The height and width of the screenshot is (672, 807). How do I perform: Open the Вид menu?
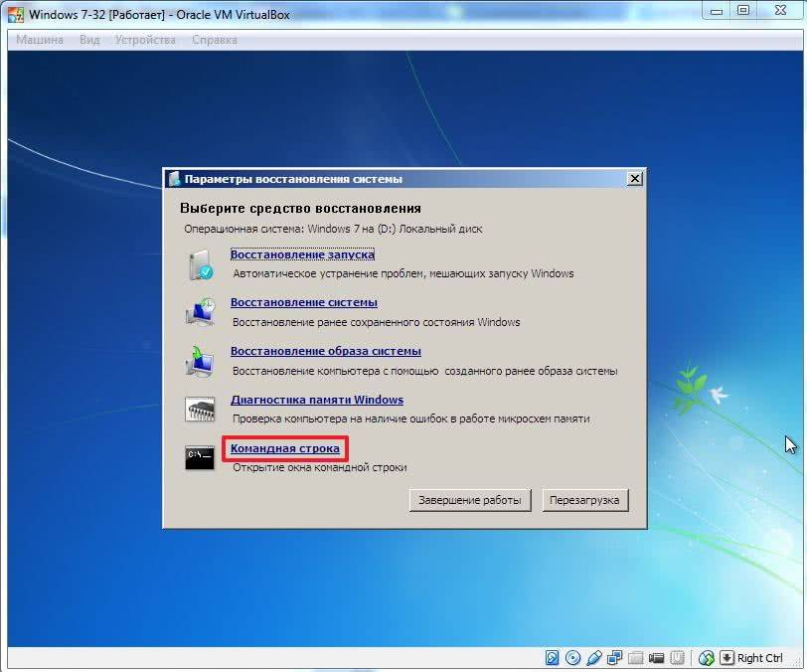[x=90, y=40]
